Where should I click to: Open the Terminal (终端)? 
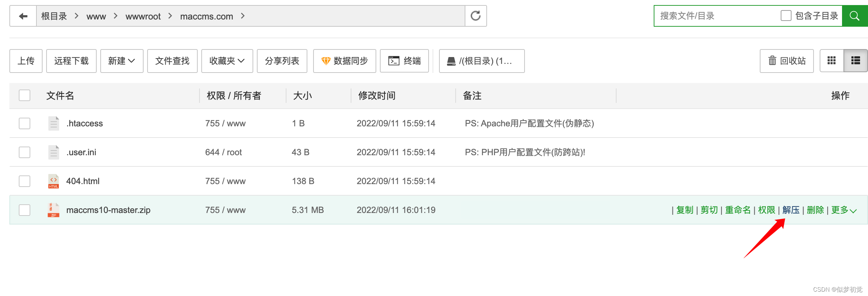pyautogui.click(x=404, y=61)
